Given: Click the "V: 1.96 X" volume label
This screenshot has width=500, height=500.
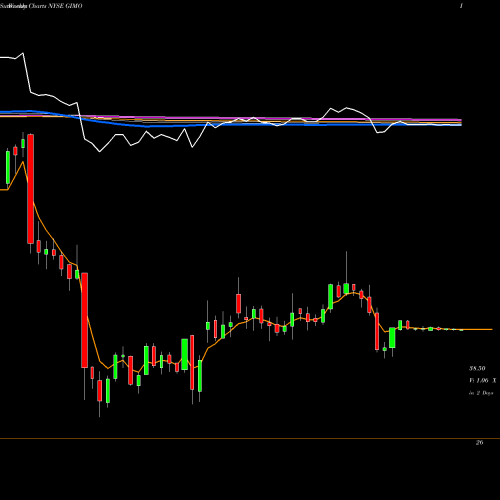Looking at the screenshot, I should 482,380.
